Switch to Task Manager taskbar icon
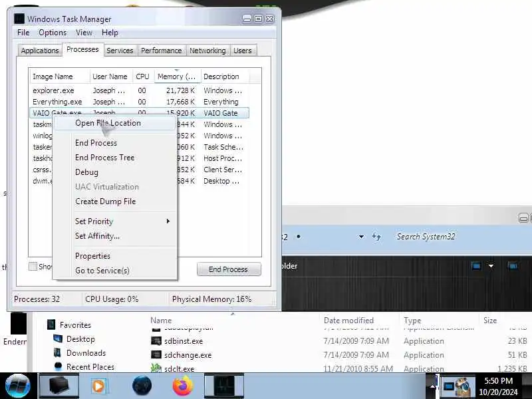Viewport: 532px width, 399px height. pyautogui.click(x=224, y=386)
